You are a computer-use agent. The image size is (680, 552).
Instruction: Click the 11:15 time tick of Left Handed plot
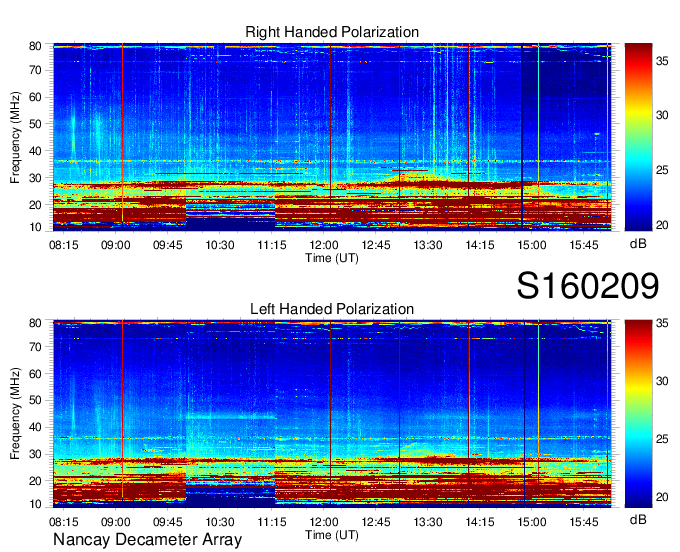[272, 522]
